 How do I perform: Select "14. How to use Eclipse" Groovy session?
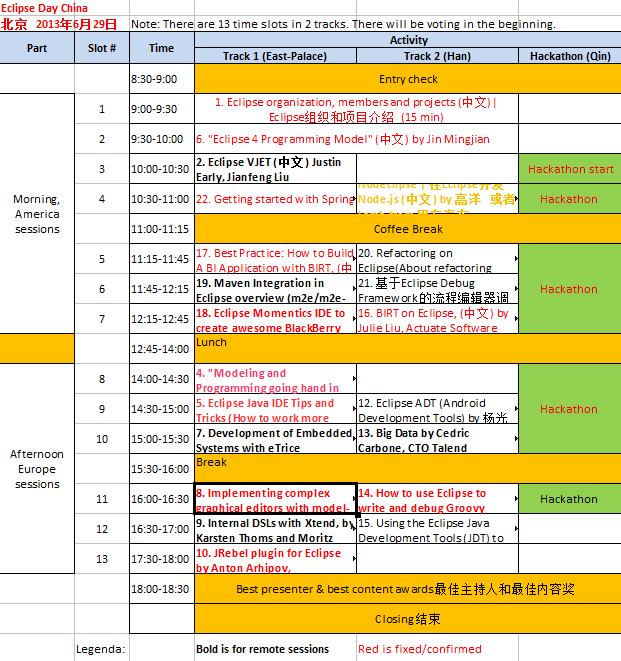[x=437, y=498]
